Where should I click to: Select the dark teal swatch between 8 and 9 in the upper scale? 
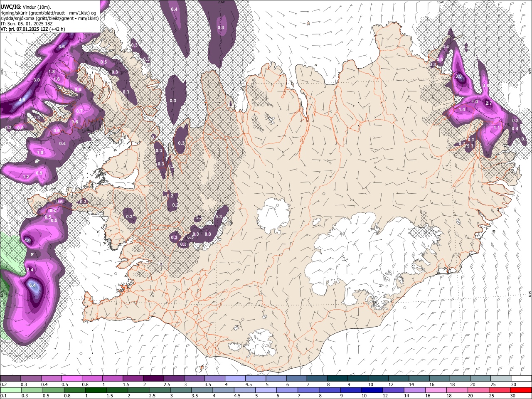(x=337, y=379)
